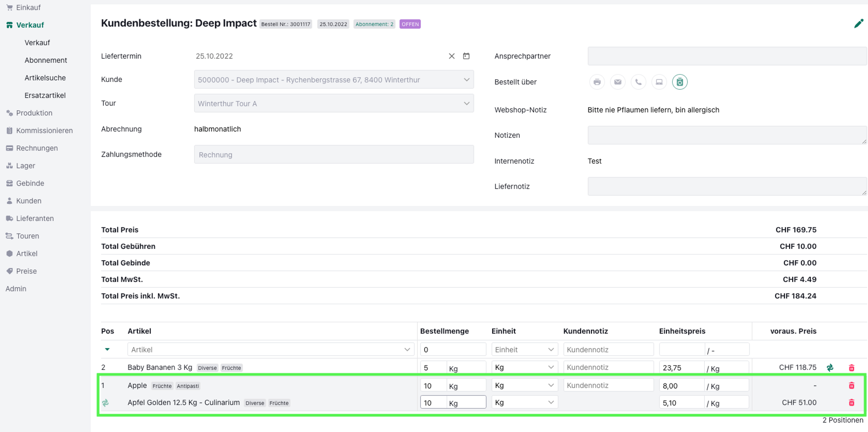Choose email as the order channel
This screenshot has height=432, width=868.
point(617,82)
